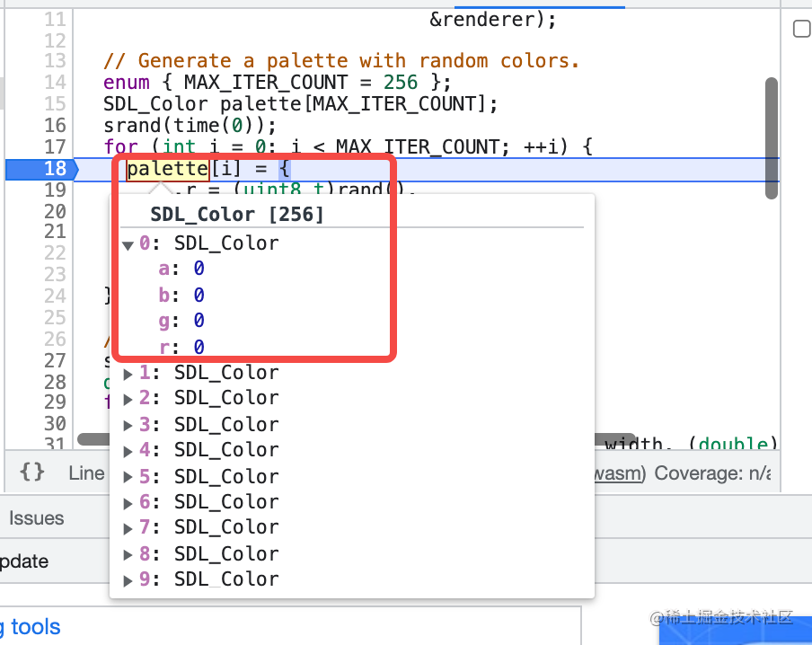812x645 pixels.
Task: Expand item 8 SDL_Color in popup
Action: pos(128,555)
